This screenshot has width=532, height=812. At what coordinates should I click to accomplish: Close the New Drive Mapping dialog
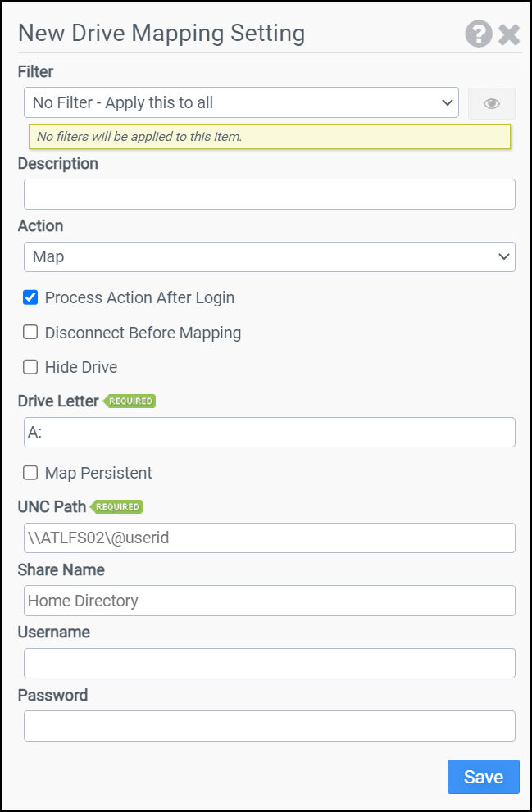pos(509,34)
